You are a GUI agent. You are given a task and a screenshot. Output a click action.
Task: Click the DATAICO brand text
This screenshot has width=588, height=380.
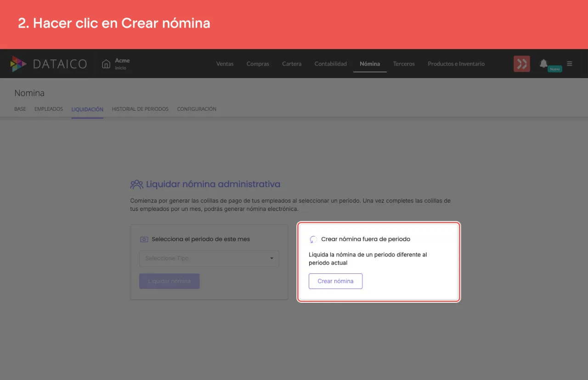pos(60,64)
